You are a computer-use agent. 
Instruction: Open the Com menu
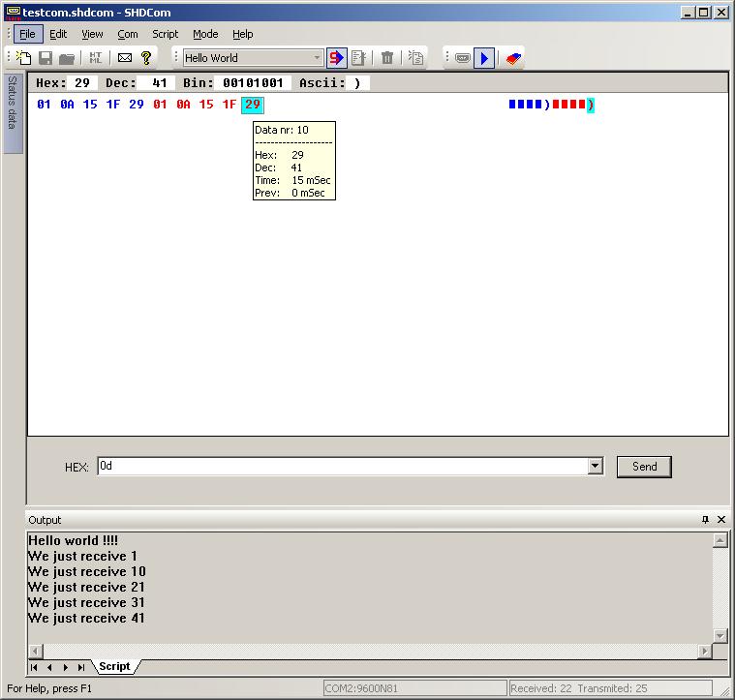[128, 34]
